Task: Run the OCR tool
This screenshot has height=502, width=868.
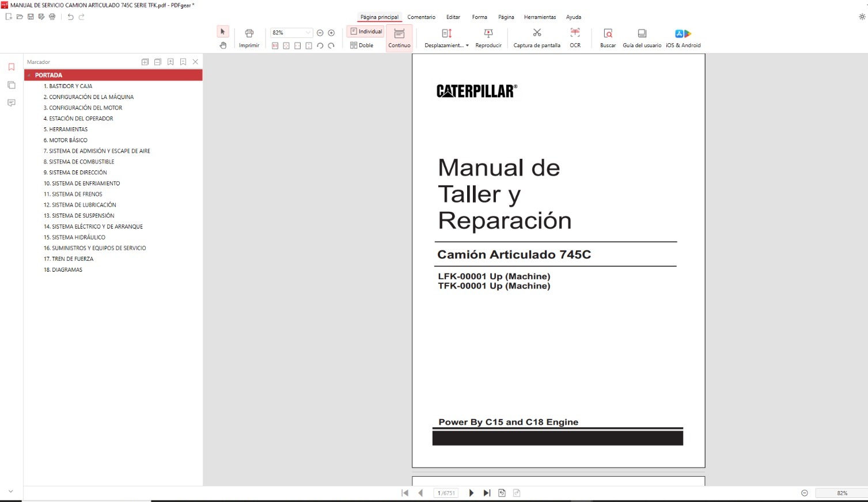Action: 575,38
